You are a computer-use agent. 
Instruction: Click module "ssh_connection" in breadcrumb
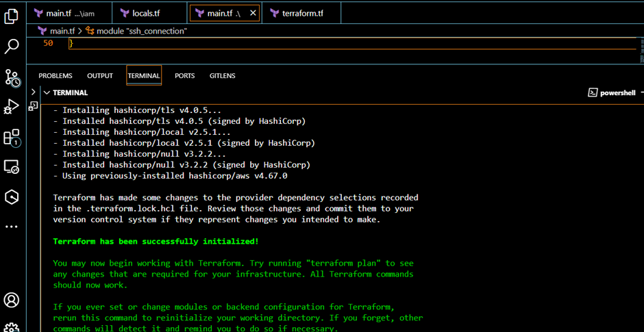point(141,31)
